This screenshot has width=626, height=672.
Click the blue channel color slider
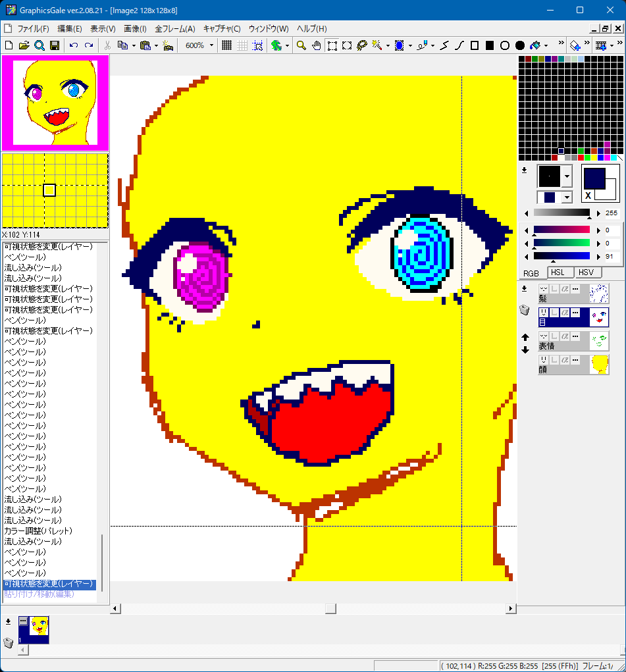coord(561,256)
